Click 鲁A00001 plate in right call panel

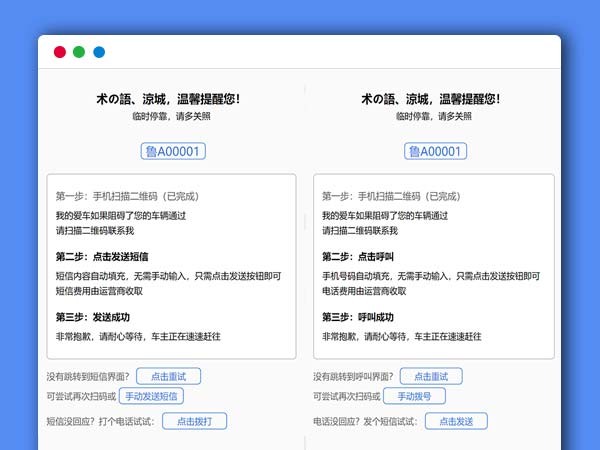pyautogui.click(x=435, y=152)
